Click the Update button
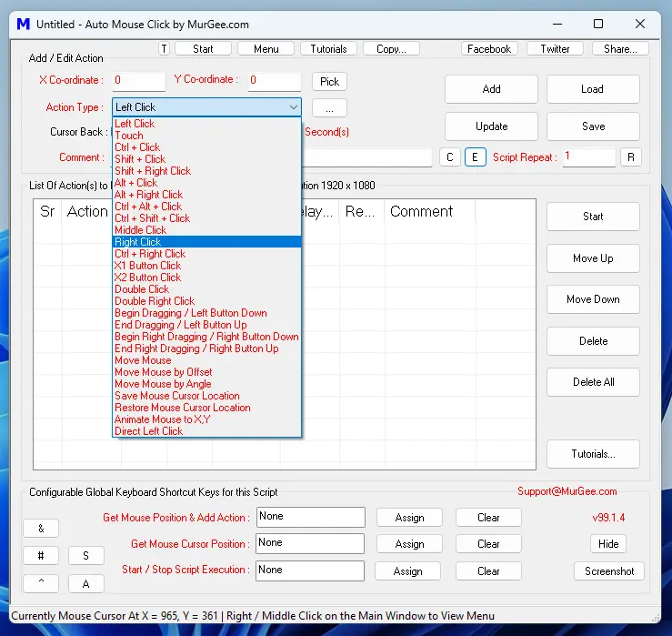The height and width of the screenshot is (636, 672). [x=491, y=126]
